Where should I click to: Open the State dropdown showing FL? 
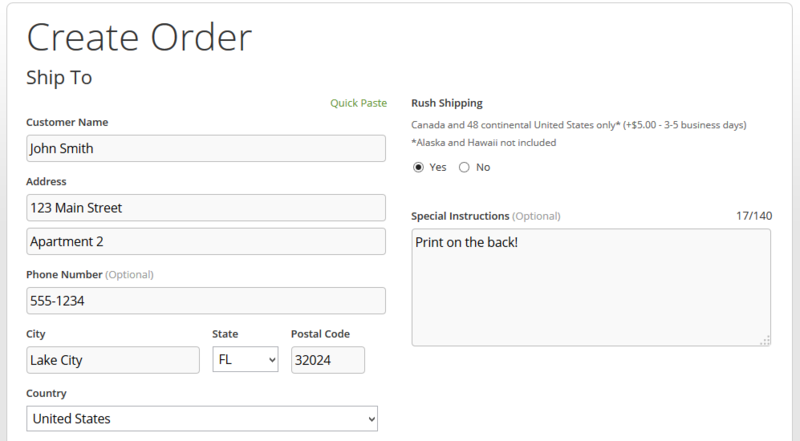(x=245, y=359)
